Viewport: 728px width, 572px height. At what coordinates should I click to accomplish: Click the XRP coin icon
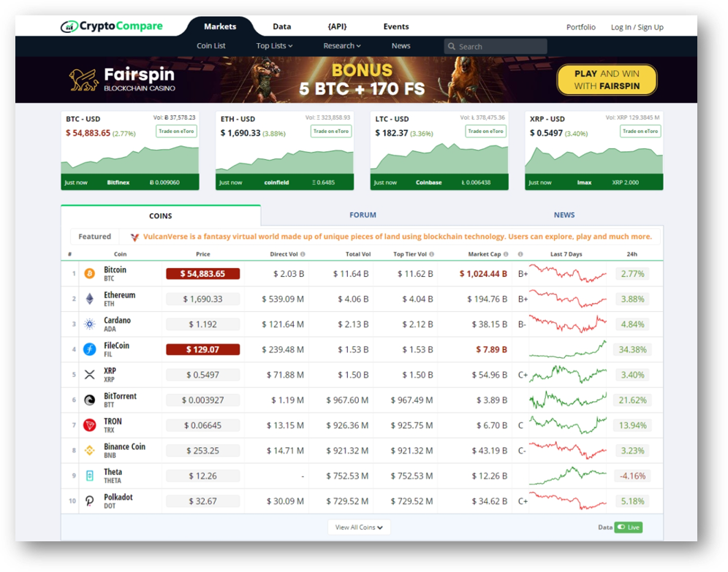point(90,375)
